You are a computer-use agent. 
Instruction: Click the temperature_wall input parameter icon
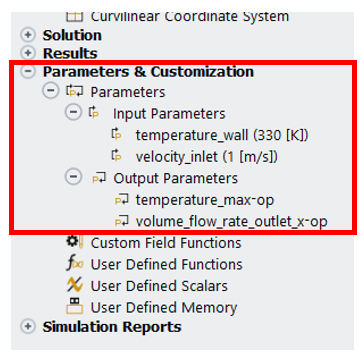click(x=116, y=135)
